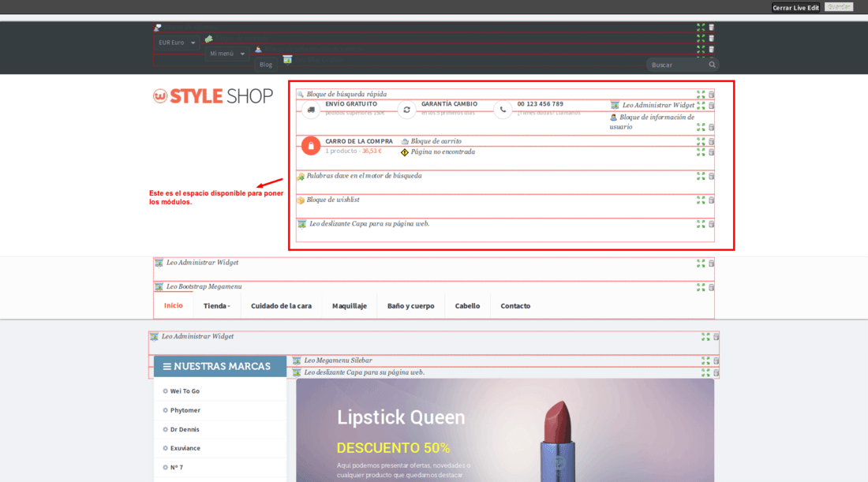Click the Leo Megamenu Silebar label
This screenshot has height=482, width=868.
pyautogui.click(x=338, y=361)
